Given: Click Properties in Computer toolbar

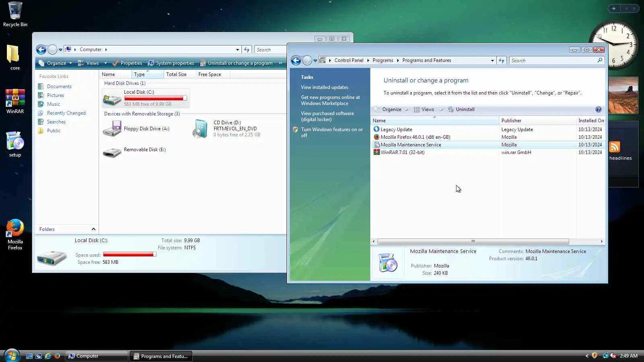Looking at the screenshot, I should point(127,63).
